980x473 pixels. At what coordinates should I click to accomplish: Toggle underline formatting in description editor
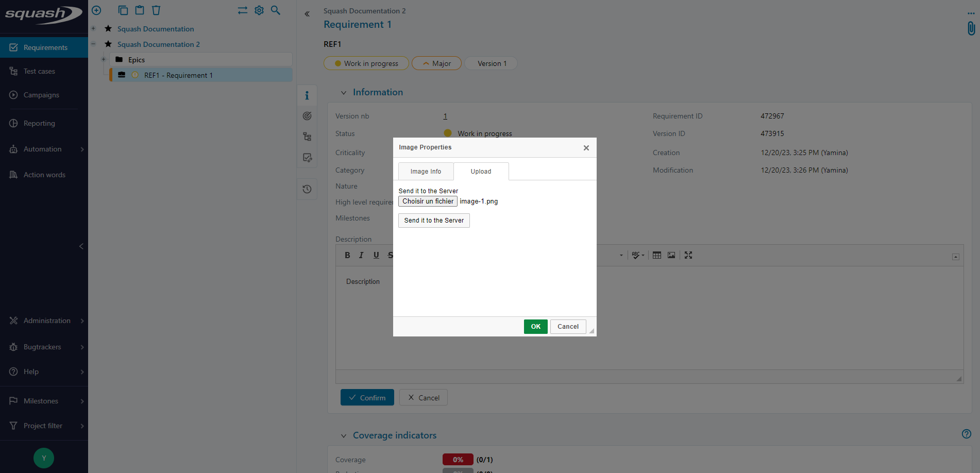click(x=376, y=255)
